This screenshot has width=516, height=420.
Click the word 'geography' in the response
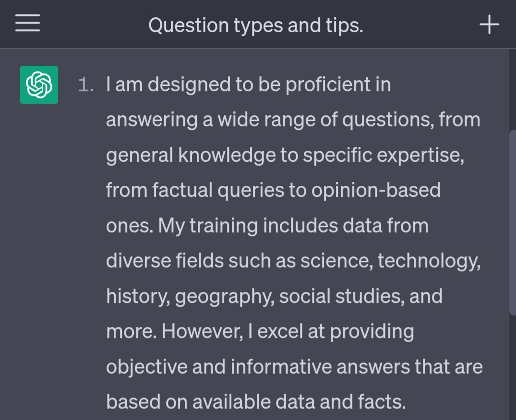pyautogui.click(x=224, y=297)
